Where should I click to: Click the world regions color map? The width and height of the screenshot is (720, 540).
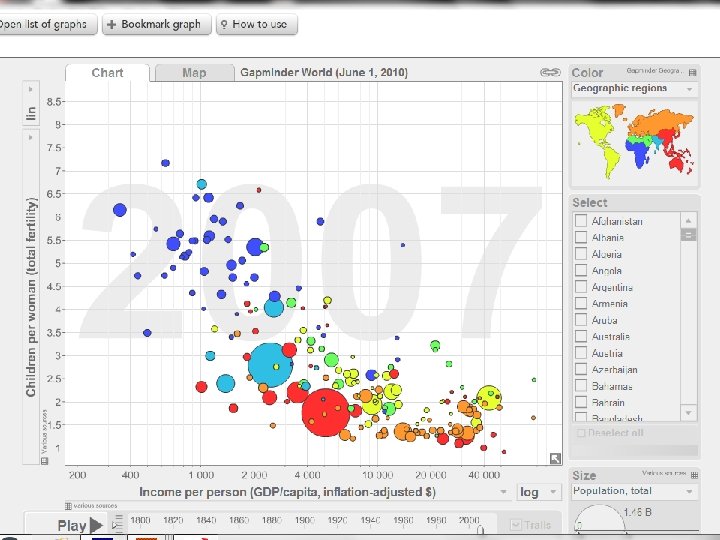click(634, 142)
